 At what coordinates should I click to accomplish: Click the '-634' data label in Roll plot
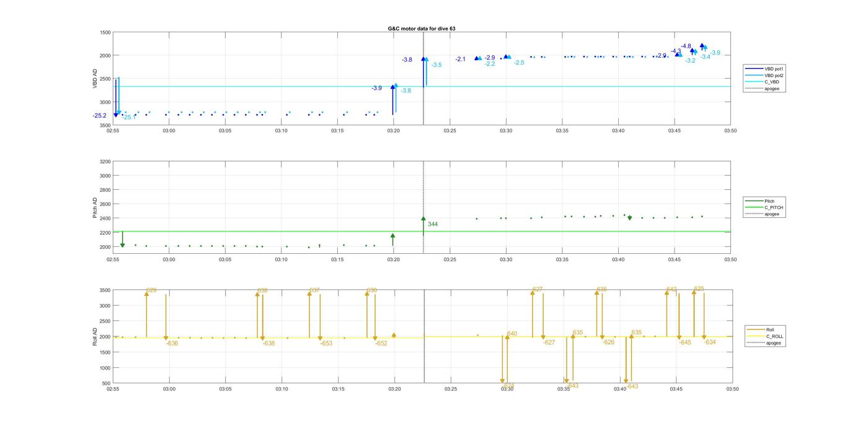click(710, 343)
